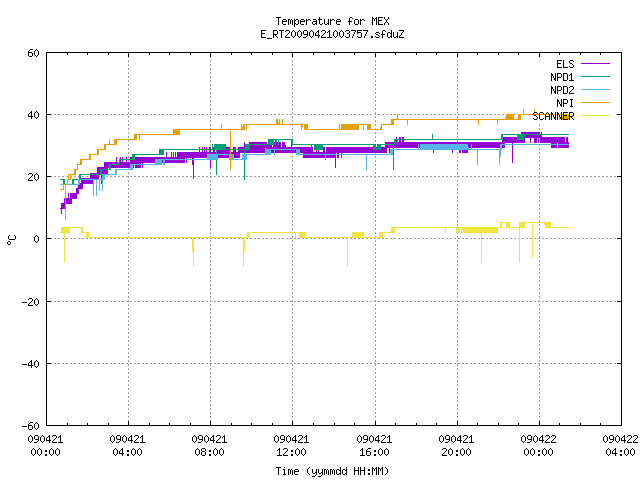Image resolution: width=640 pixels, height=480 pixels.
Task: Click the y-axis label -40
Action: tap(31, 364)
